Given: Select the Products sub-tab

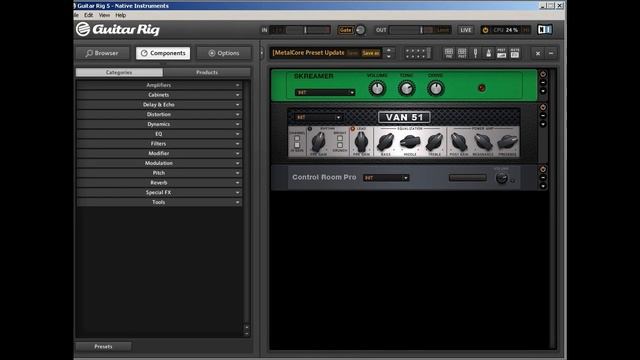Looking at the screenshot, I should pyautogui.click(x=207, y=72).
